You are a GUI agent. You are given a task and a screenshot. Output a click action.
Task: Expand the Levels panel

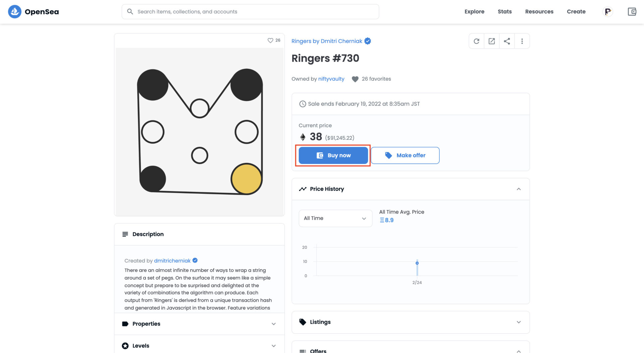(273, 346)
